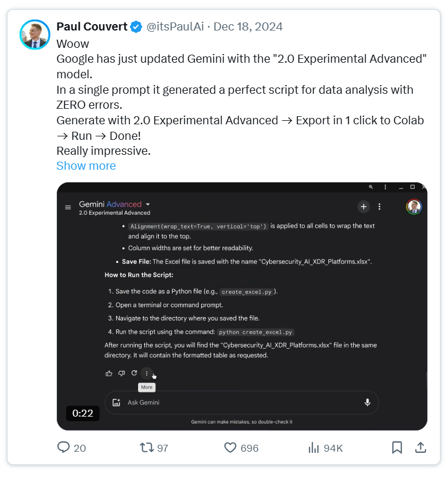448x477 pixels.
Task: Open the reply comments icon
Action: 64,448
